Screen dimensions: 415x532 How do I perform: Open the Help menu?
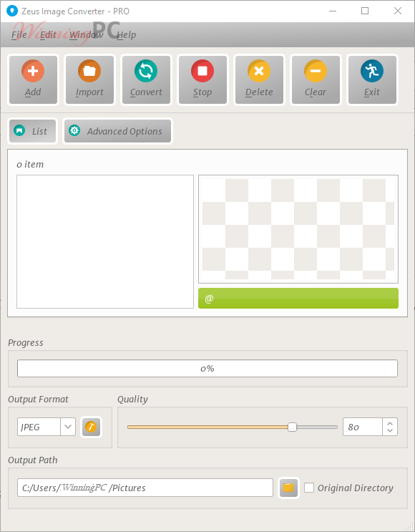click(127, 34)
